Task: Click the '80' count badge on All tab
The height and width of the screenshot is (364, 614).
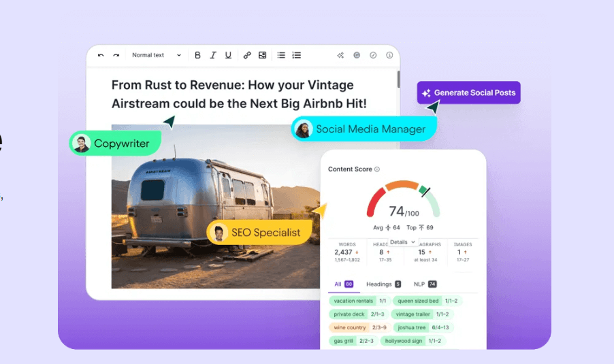Action: [x=349, y=284]
